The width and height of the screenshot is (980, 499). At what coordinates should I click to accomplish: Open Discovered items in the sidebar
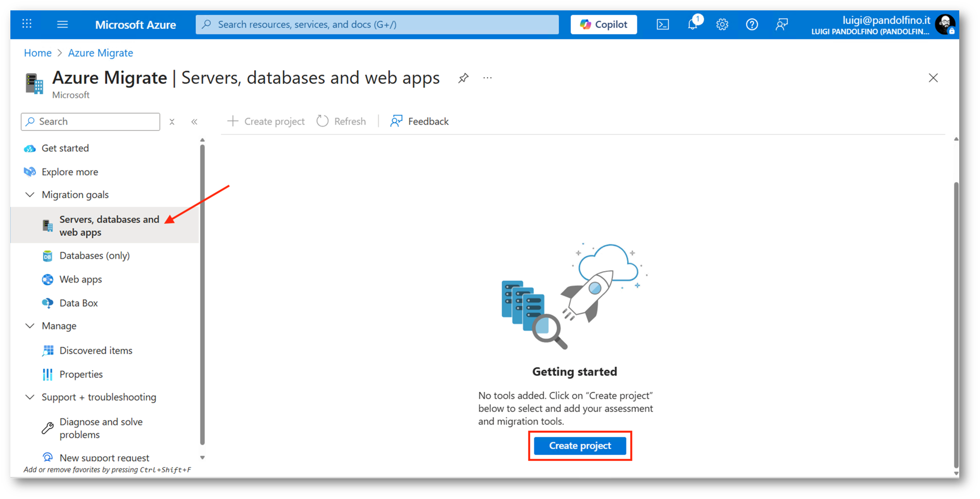tap(96, 350)
